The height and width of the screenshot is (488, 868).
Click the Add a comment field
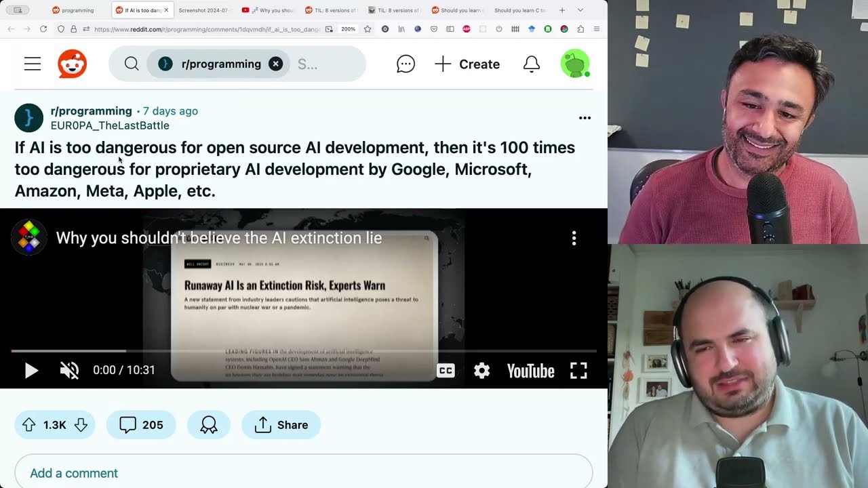coord(304,472)
